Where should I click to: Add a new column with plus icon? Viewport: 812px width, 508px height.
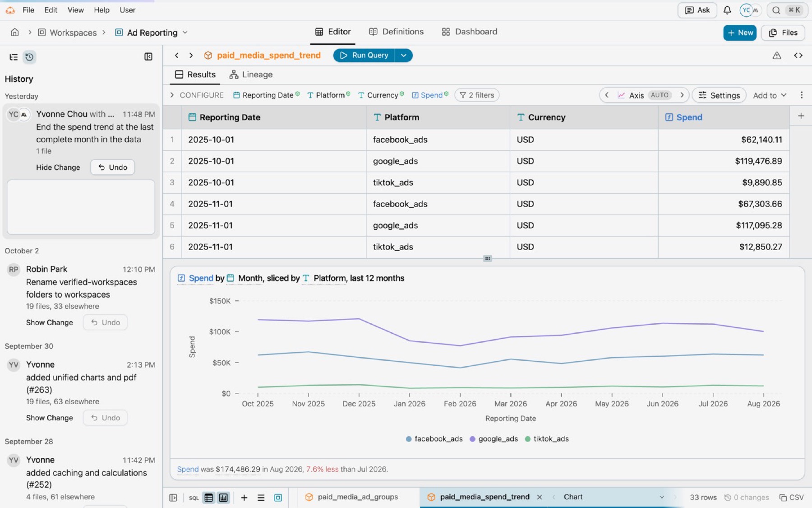801,116
